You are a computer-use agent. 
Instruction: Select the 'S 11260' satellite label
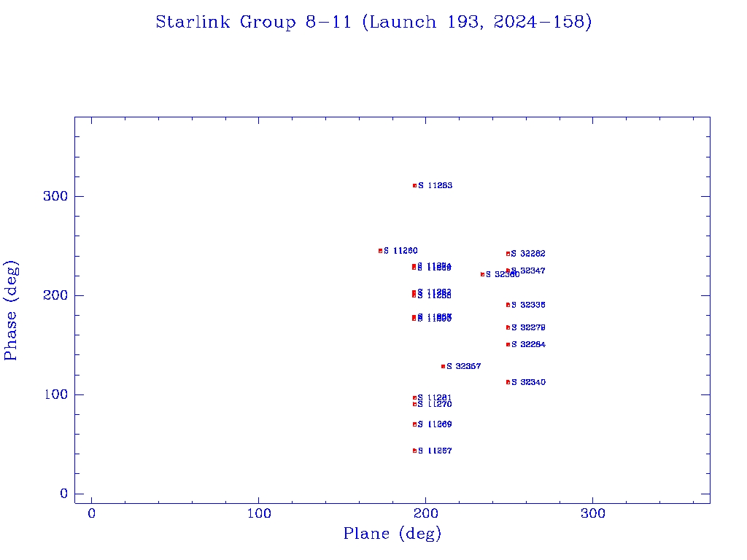(400, 251)
